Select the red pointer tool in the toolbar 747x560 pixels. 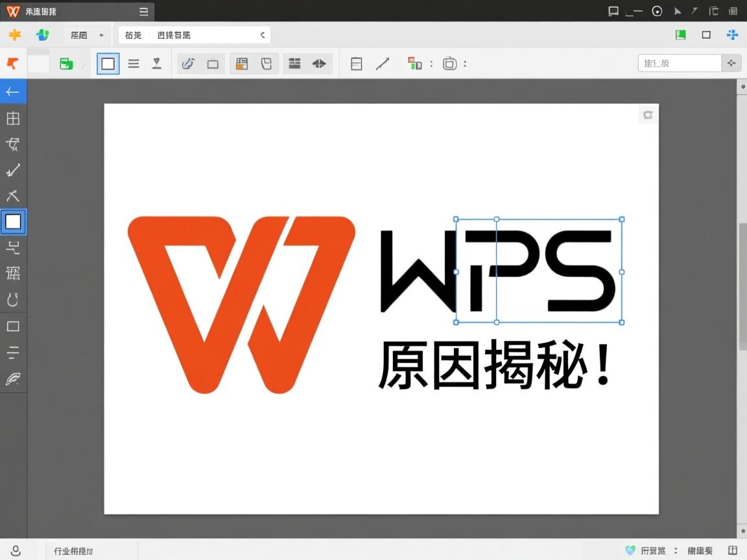(13, 63)
